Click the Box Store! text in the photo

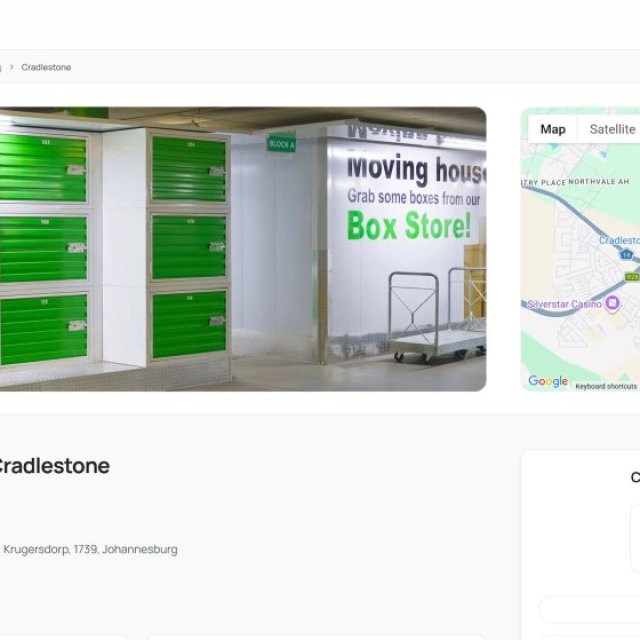408,227
